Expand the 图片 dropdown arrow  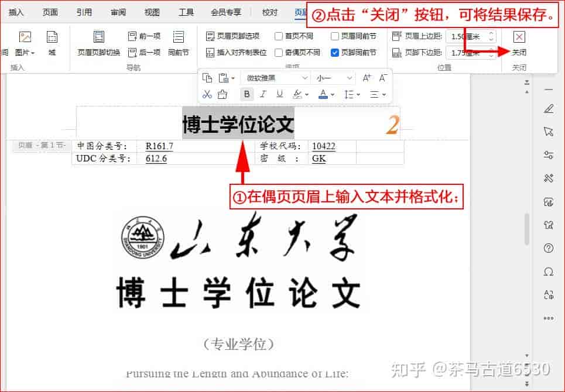33,53
